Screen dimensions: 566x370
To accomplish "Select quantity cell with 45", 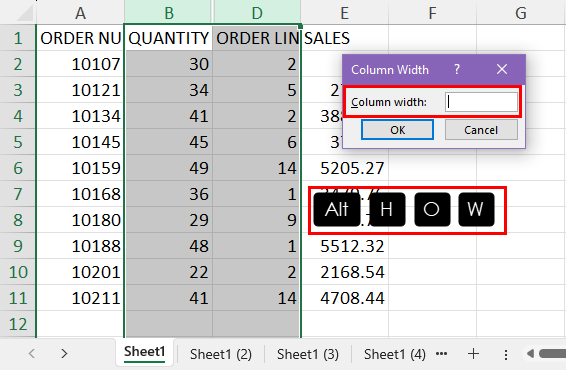I will 169,142.
